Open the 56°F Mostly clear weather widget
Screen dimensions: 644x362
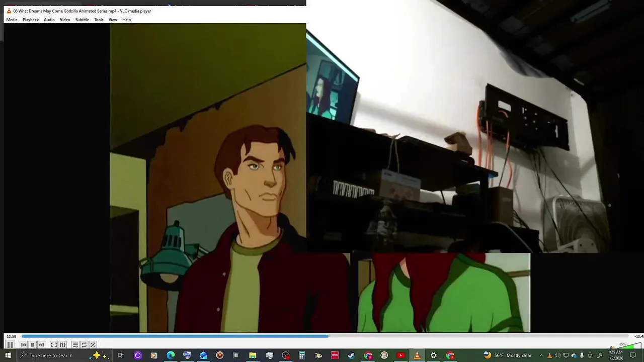[507, 355]
